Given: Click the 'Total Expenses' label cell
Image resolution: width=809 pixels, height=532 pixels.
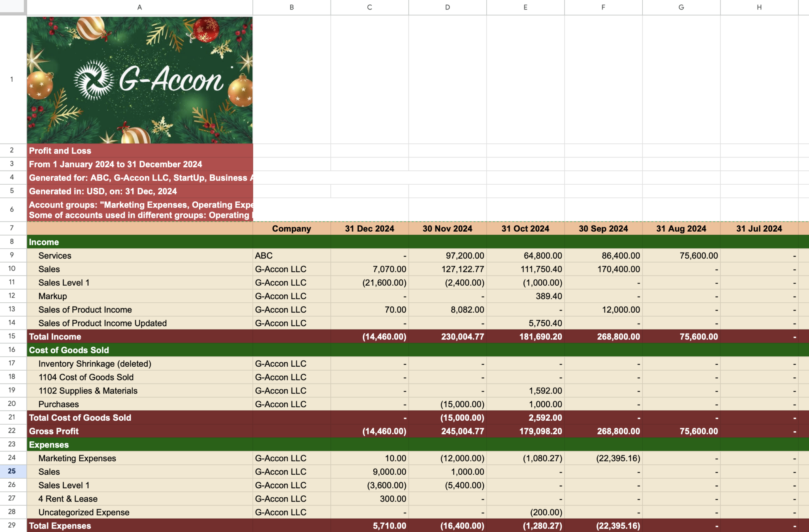Looking at the screenshot, I should coord(140,526).
